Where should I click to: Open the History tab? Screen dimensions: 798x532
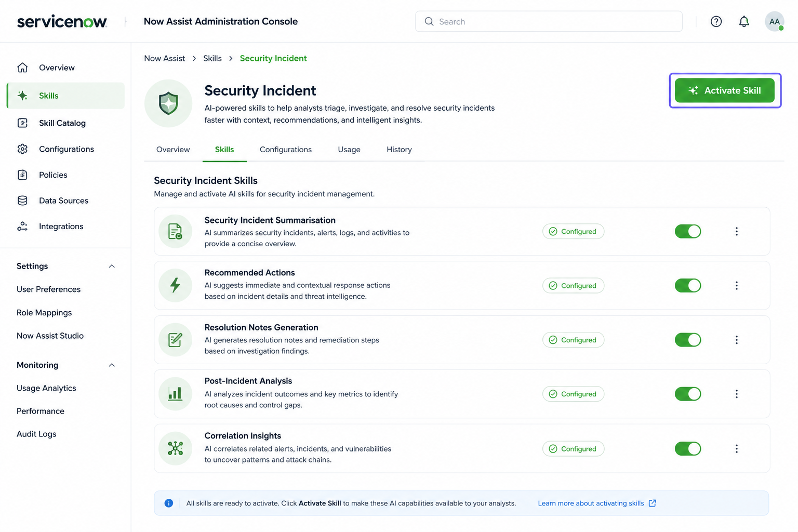(399, 150)
